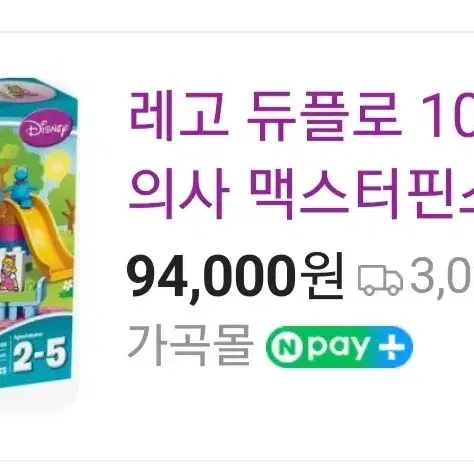This screenshot has height=474, width=474.
Task: Open the 레고 듀플로 product title link
Action: point(302,116)
